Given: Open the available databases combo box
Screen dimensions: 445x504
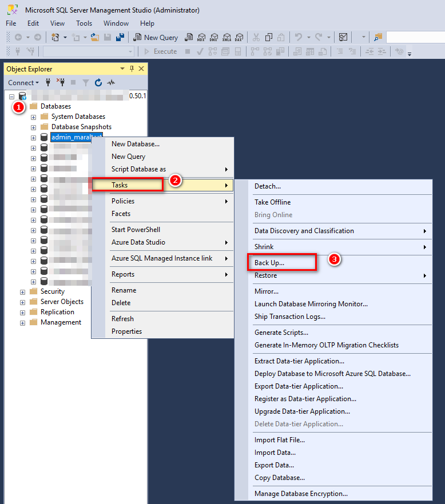Looking at the screenshot, I should (x=89, y=51).
